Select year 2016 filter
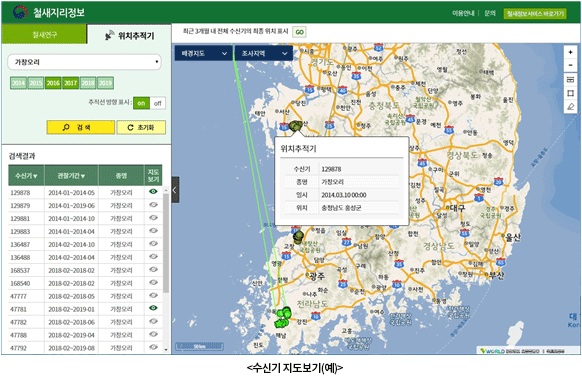 tap(53, 83)
